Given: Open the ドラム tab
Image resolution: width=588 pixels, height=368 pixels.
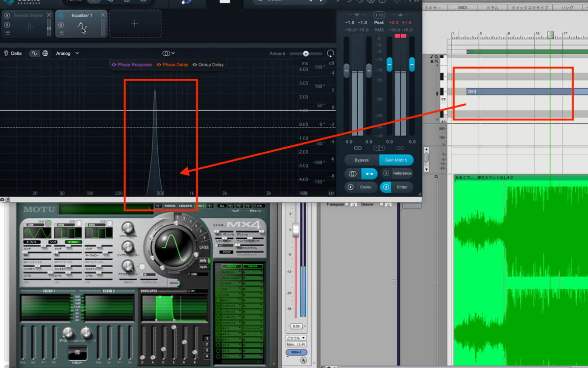Looking at the screenshot, I should (492, 8).
